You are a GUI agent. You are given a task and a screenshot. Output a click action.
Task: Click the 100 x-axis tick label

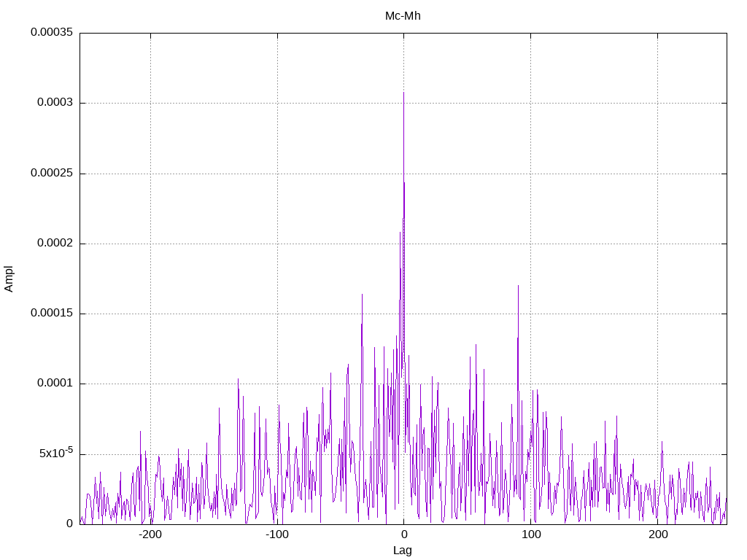click(531, 534)
